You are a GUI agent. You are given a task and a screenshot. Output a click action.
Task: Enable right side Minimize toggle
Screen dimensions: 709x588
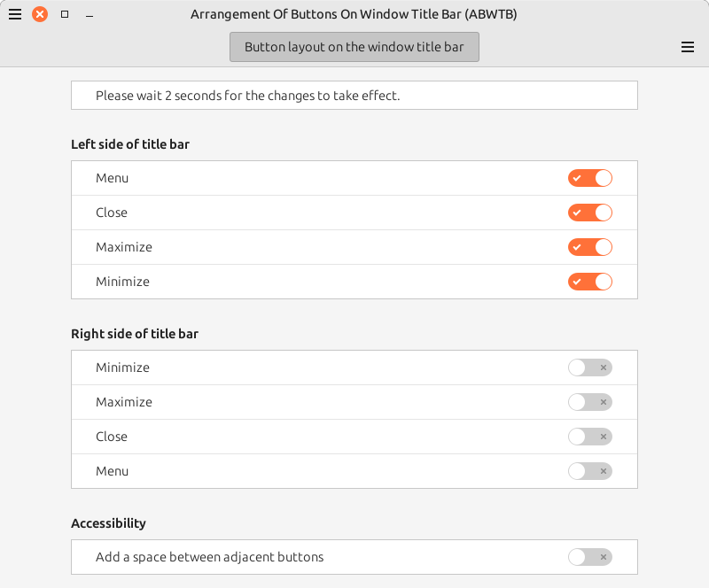pos(590,367)
